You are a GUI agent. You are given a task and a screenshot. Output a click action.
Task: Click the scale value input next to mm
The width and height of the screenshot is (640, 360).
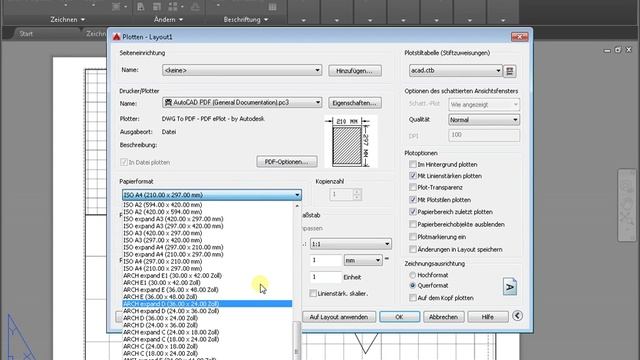(325, 260)
